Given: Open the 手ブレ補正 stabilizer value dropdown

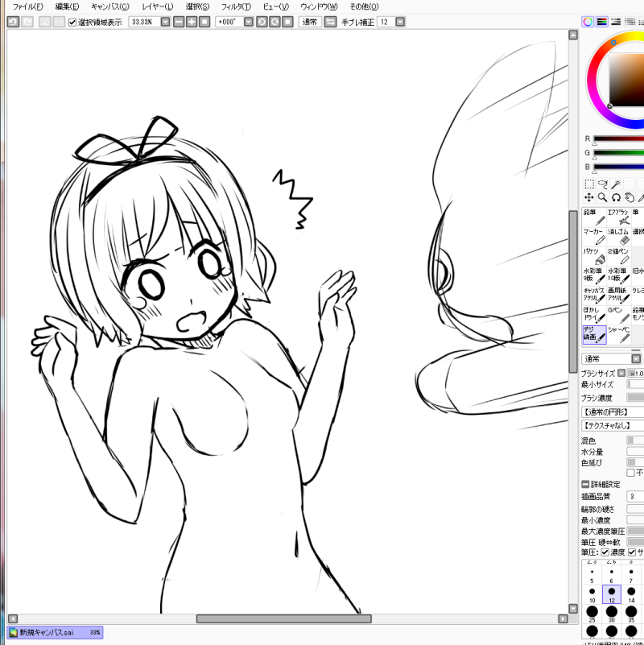Looking at the screenshot, I should (400, 22).
